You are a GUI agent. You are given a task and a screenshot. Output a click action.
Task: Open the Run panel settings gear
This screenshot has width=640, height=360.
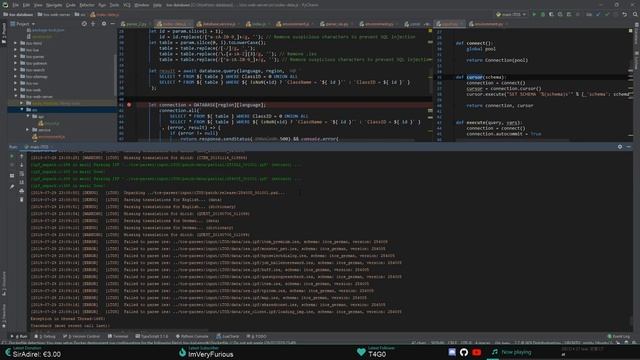click(620, 147)
